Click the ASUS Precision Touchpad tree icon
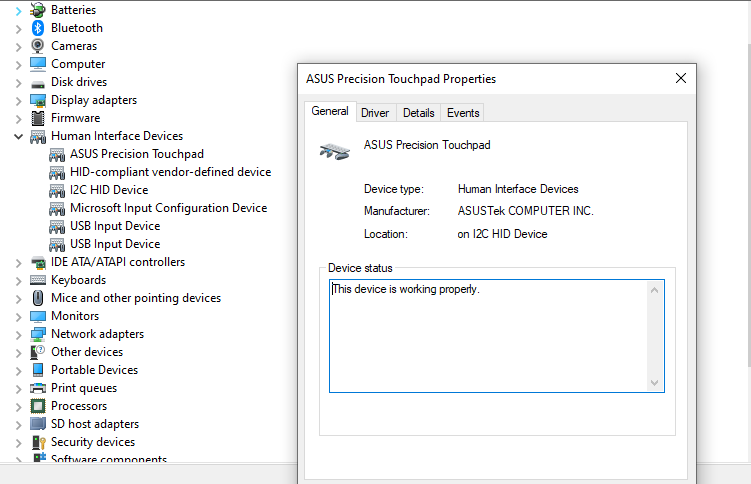Viewport: 751px width, 484px height. (x=57, y=155)
